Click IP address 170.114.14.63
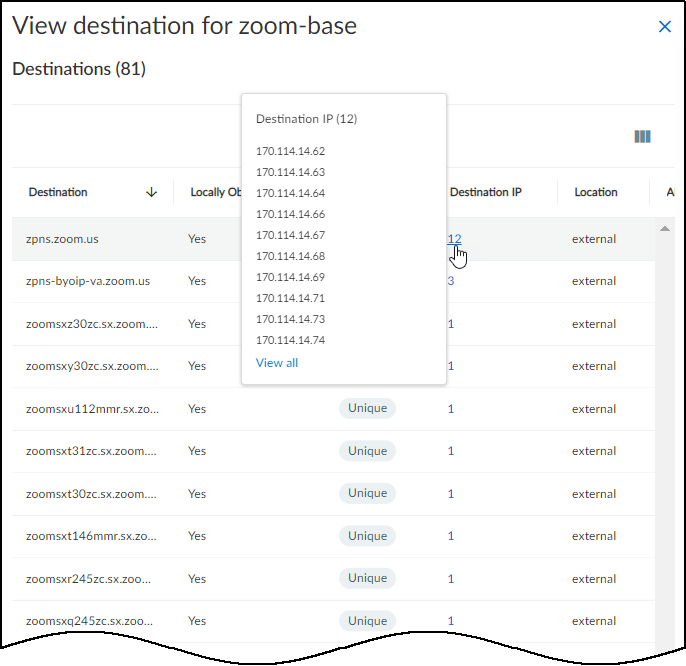Screen dimensions: 686x666 point(290,172)
